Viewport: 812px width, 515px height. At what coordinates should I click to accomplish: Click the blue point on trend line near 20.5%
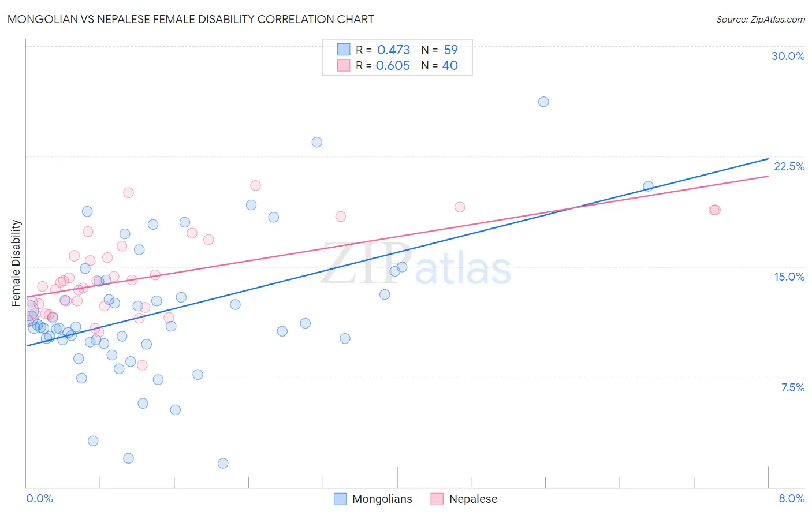pos(648,186)
